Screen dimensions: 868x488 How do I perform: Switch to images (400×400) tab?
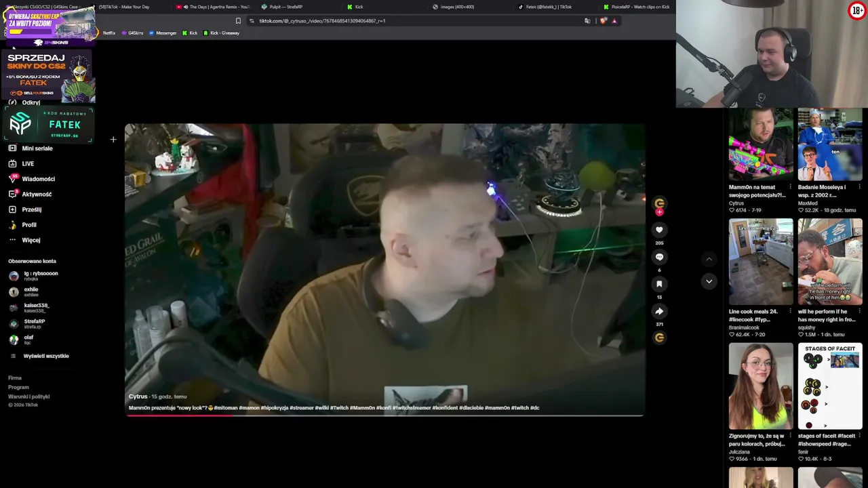[454, 7]
